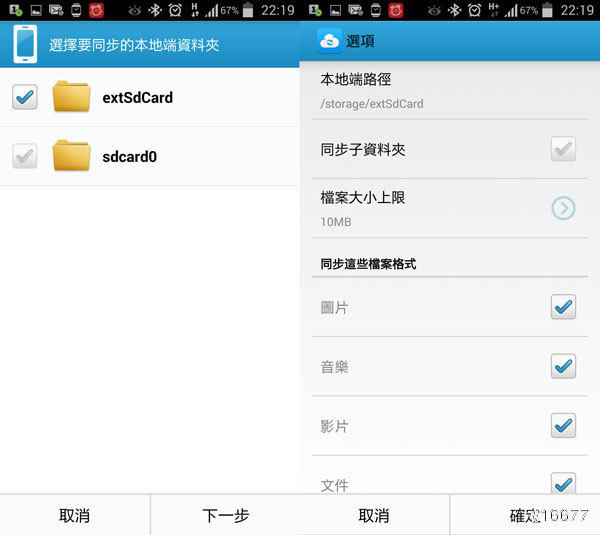The width and height of the screenshot is (600, 535).
Task: Tap the 影片 label
Action: [x=334, y=426]
